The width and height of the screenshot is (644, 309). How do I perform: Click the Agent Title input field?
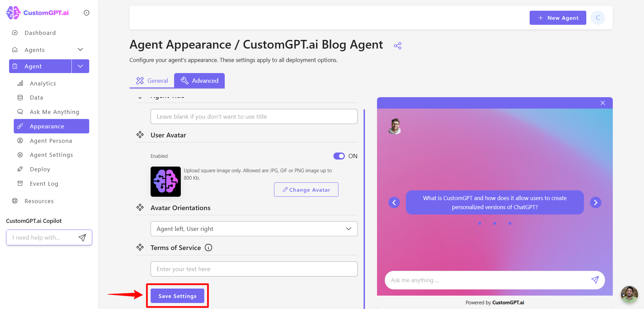[x=254, y=116]
